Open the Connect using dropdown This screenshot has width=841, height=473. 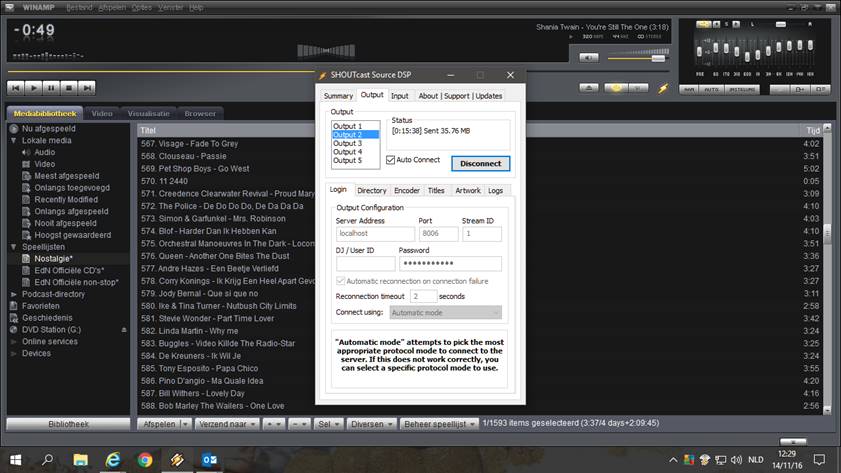[x=445, y=312]
